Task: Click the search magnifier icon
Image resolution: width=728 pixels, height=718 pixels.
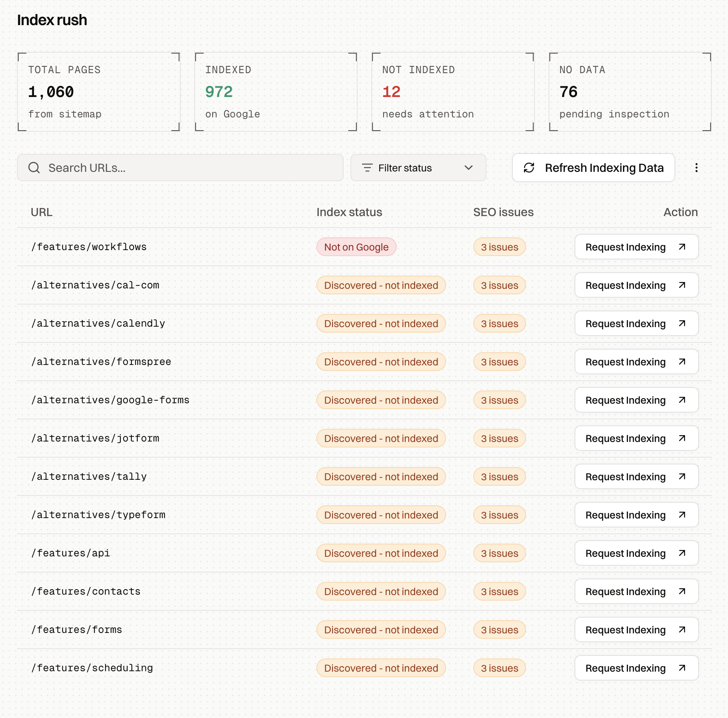Action: [34, 168]
